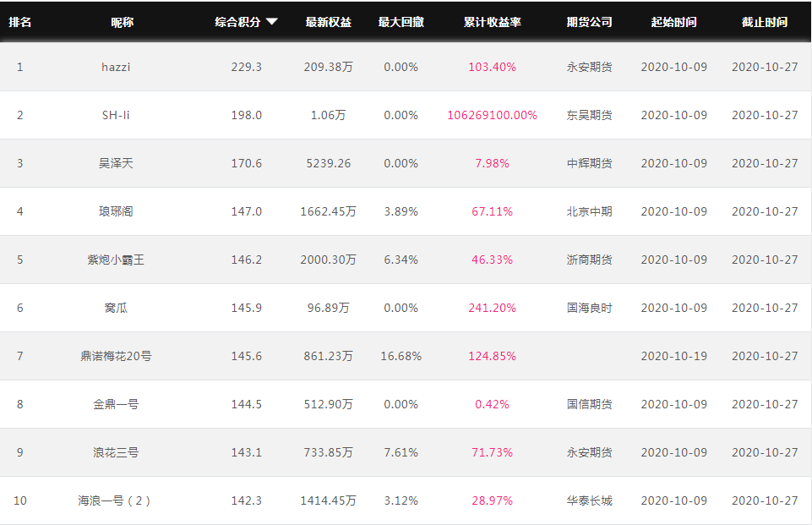This screenshot has width=812, height=525.
Task: Select the 北京中期 company cell
Action: 589,211
